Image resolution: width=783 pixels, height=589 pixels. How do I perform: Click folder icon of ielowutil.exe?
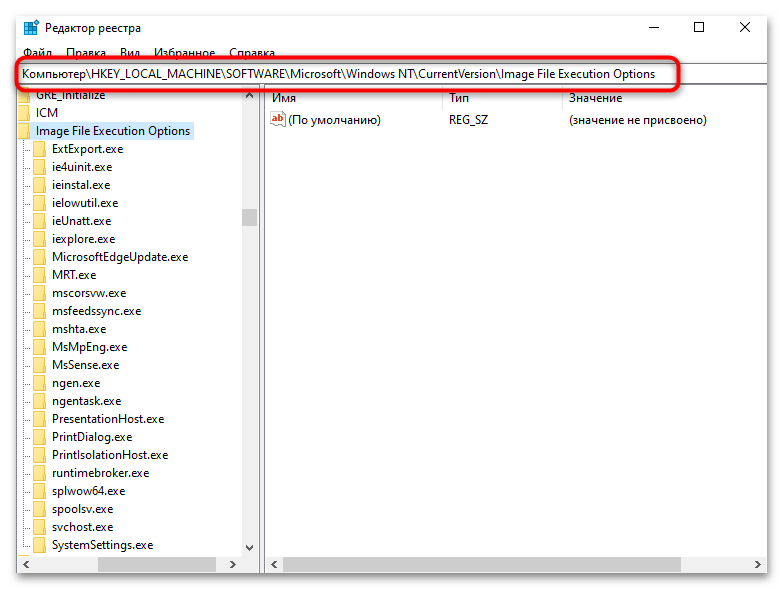pos(39,203)
